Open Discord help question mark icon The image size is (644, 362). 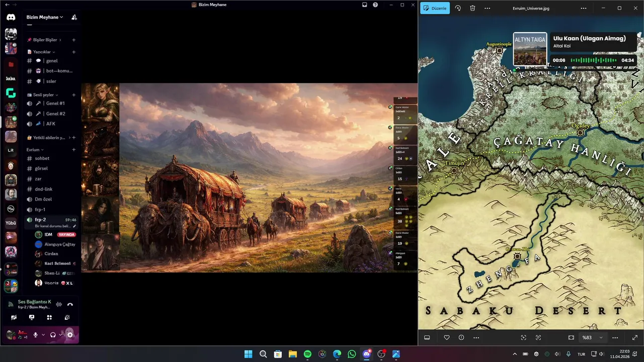point(375,5)
